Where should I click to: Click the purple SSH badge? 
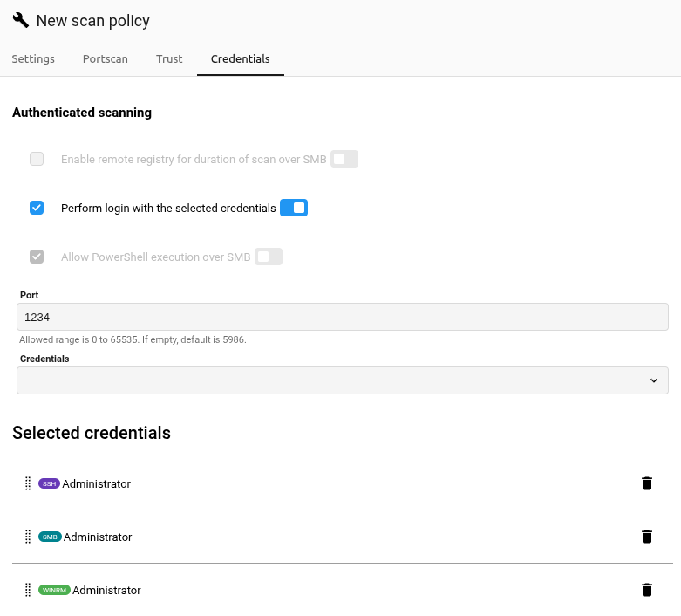pyautogui.click(x=49, y=483)
